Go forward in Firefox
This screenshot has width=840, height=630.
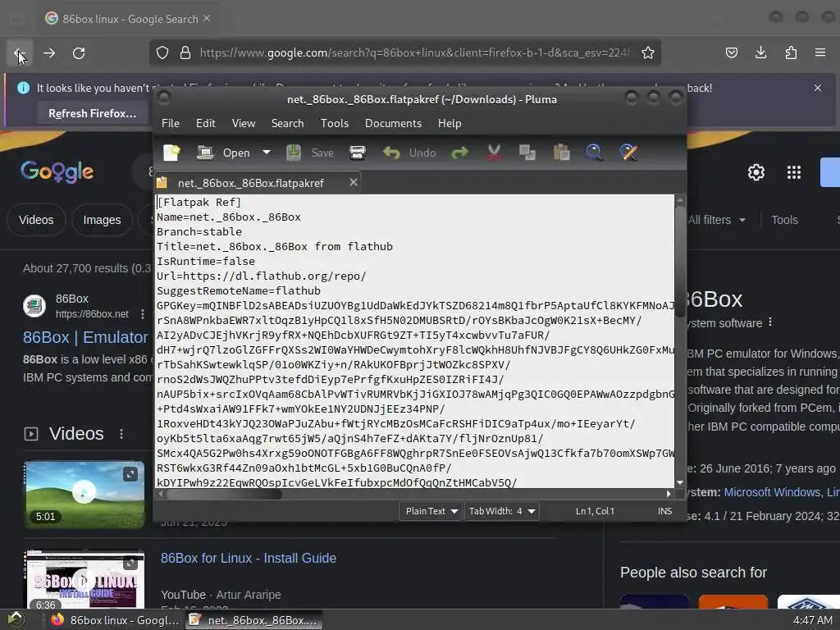coord(49,53)
